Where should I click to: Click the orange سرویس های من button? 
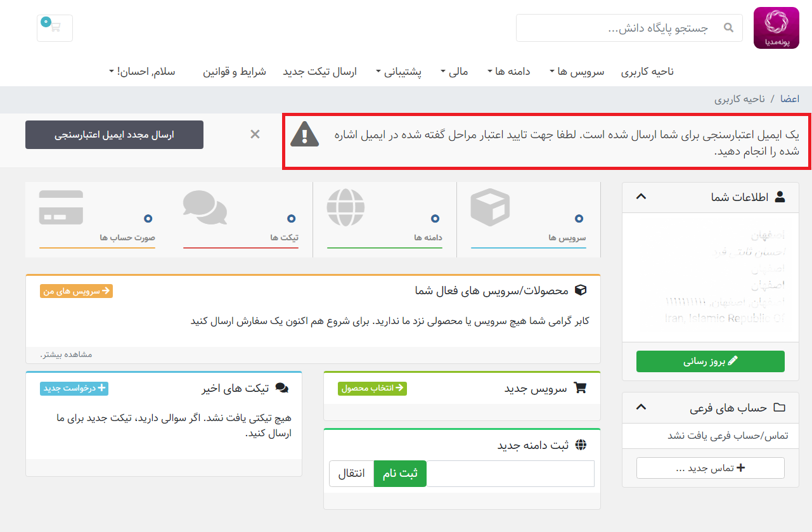coord(76,291)
